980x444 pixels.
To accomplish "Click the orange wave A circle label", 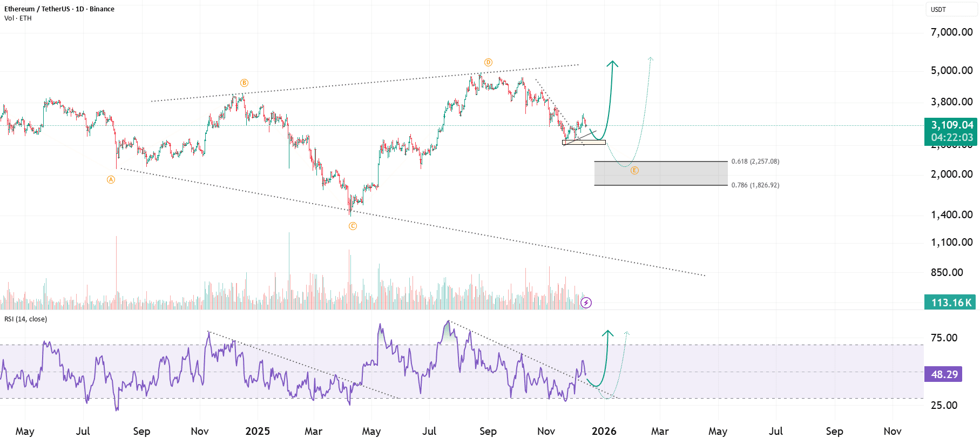I will click(111, 179).
